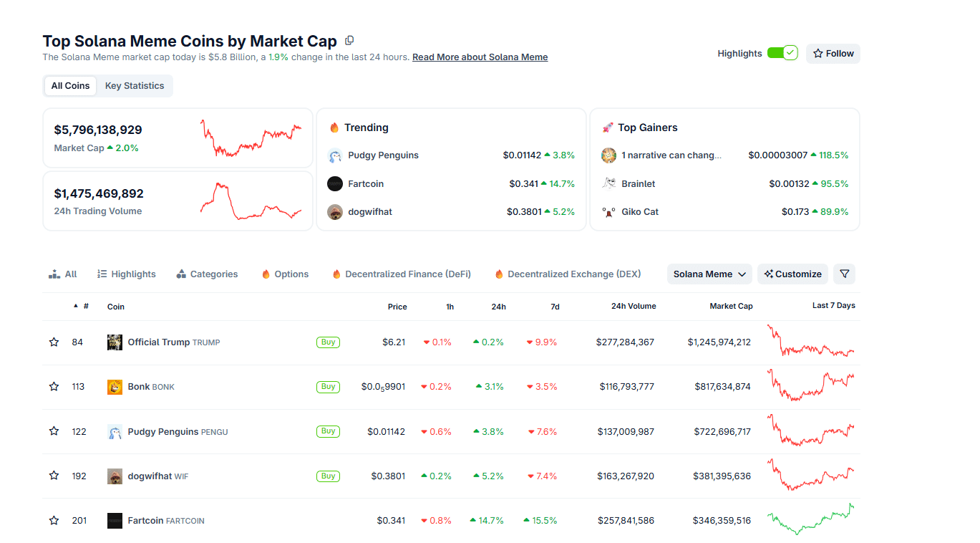The image size is (980, 543).
Task: Click the star icon inside the Follow button
Action: [817, 53]
